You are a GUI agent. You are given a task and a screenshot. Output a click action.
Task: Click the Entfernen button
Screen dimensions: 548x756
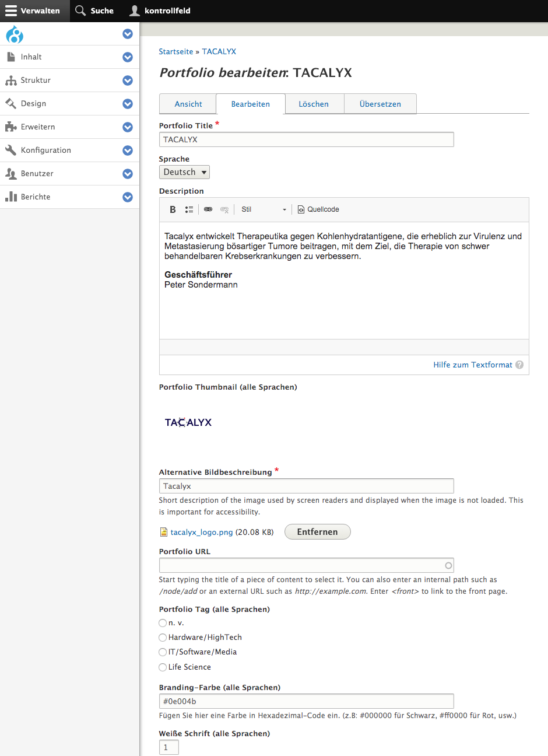click(318, 532)
